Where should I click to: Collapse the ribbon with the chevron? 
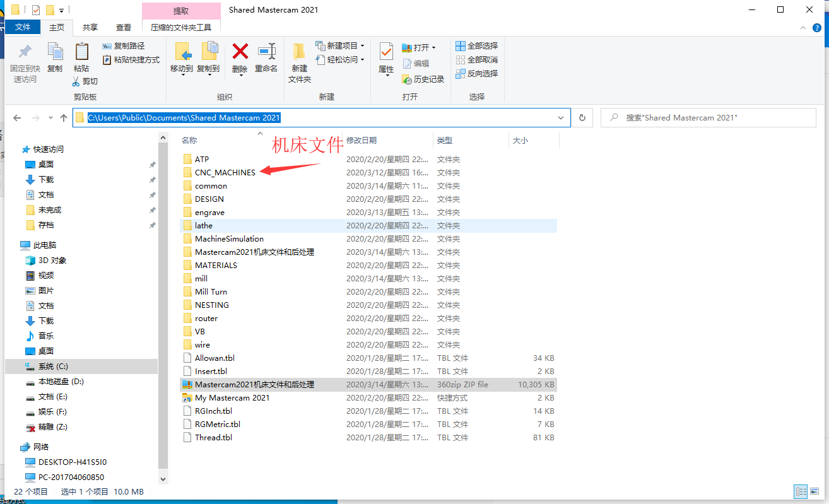[803, 27]
